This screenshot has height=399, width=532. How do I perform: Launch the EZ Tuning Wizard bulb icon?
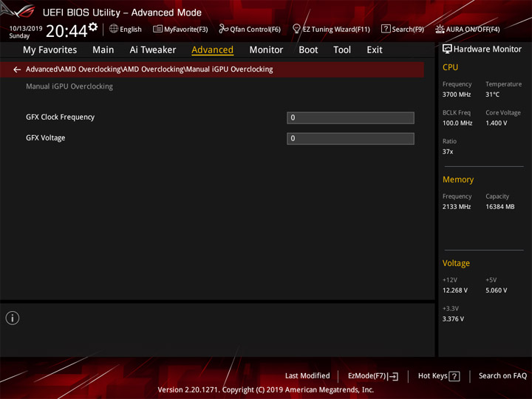(296, 29)
